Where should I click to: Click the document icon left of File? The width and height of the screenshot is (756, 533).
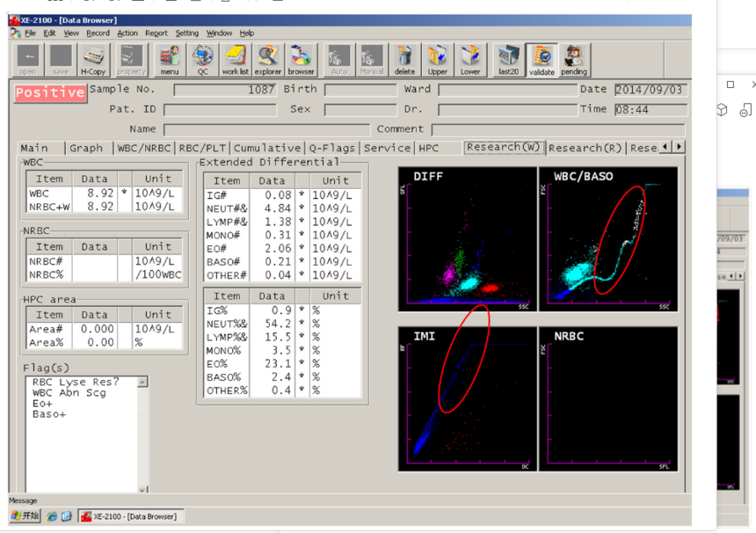coord(16,33)
